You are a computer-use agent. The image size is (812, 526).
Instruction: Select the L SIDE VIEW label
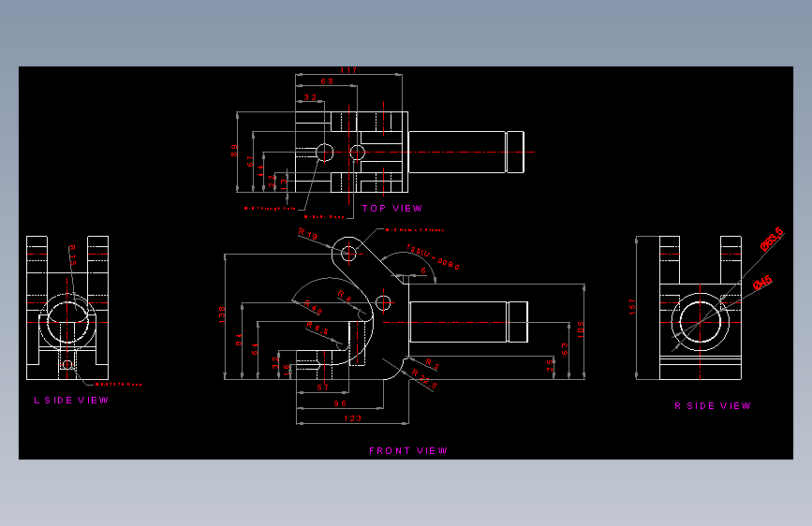[71, 401]
